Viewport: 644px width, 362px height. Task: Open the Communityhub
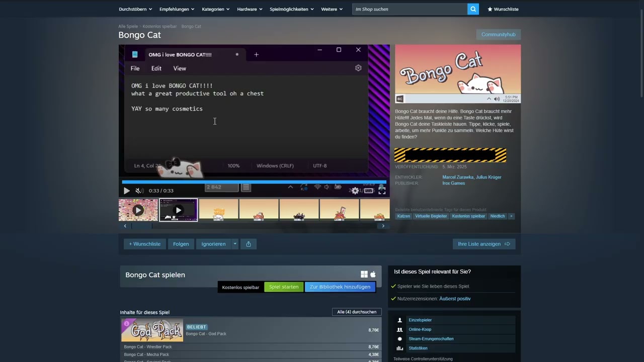click(x=498, y=35)
